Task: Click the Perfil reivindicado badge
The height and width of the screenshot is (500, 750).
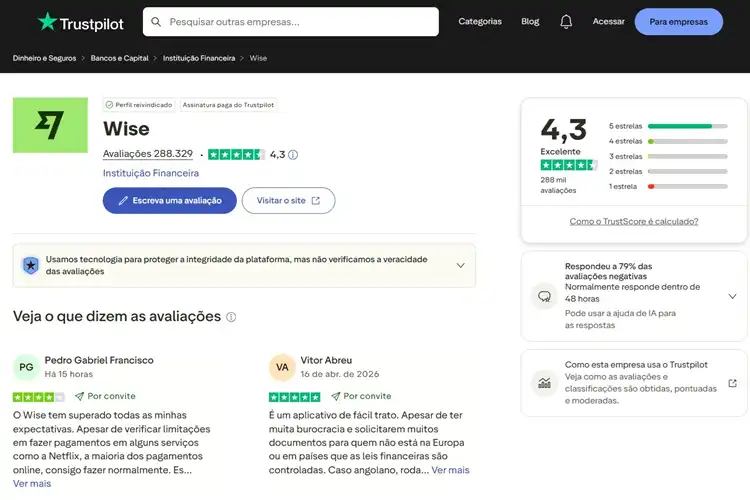Action: pos(139,105)
